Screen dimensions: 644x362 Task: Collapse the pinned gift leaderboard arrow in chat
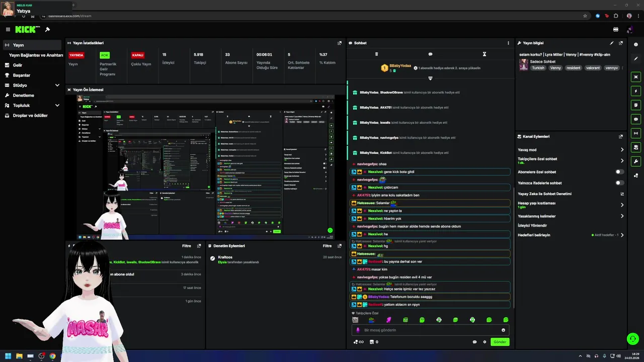[430, 78]
